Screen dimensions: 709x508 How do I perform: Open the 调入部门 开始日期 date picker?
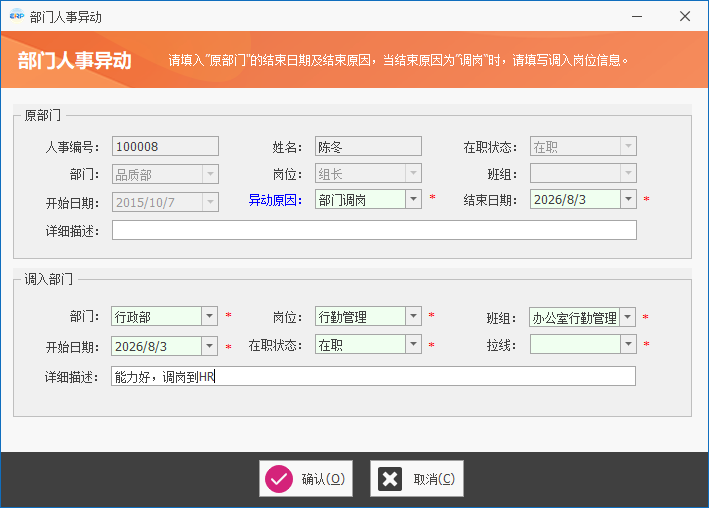pos(209,346)
